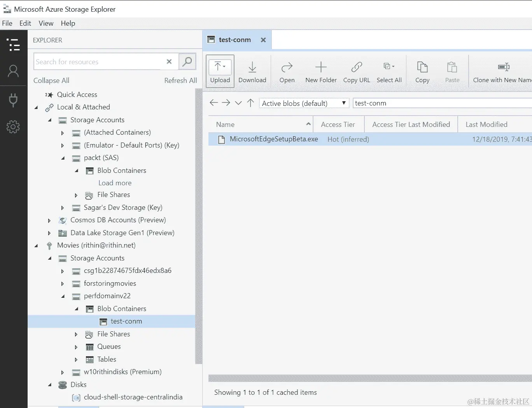
Task: Go back with the left arrow
Action: tap(214, 103)
